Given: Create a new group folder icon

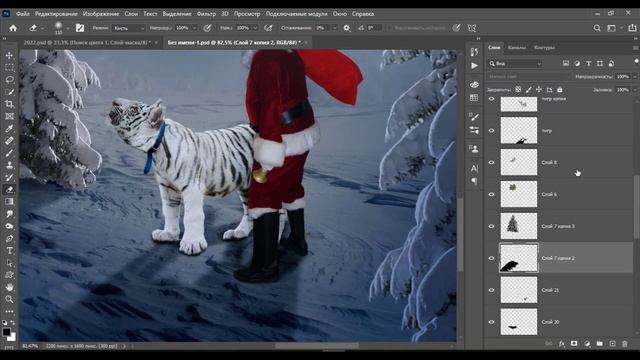Looking at the screenshot, I should click(x=599, y=344).
